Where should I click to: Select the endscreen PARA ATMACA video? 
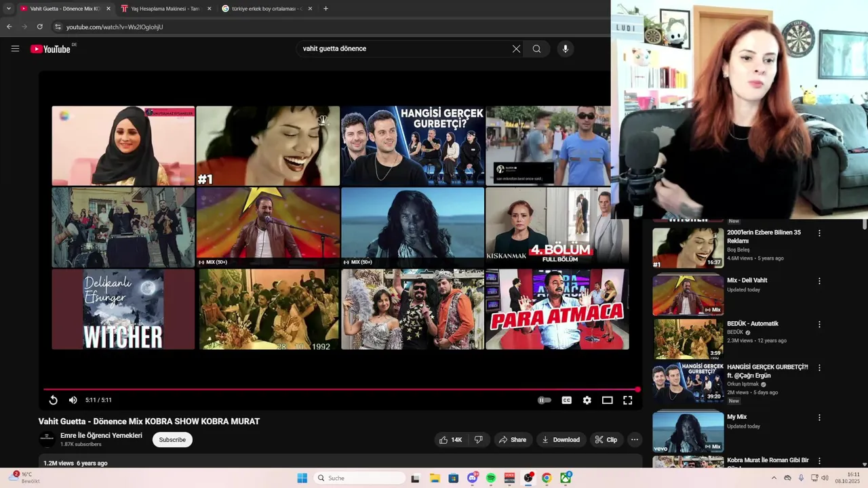[557, 309]
